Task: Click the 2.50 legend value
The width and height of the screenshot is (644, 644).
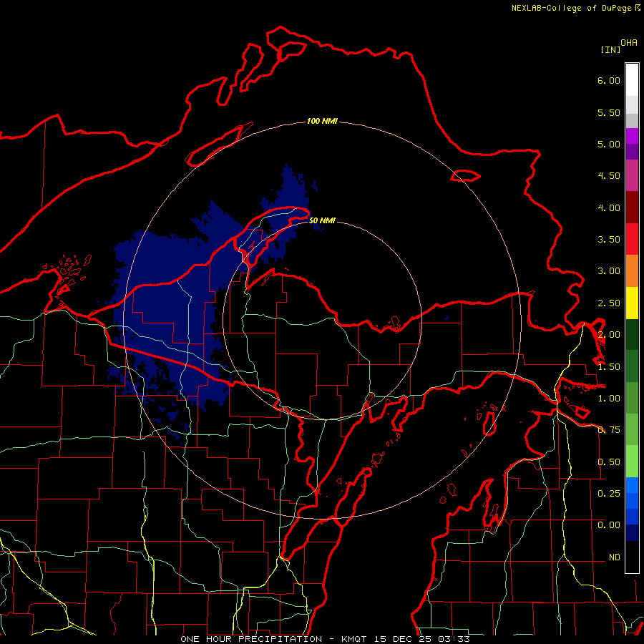Action: tap(609, 303)
